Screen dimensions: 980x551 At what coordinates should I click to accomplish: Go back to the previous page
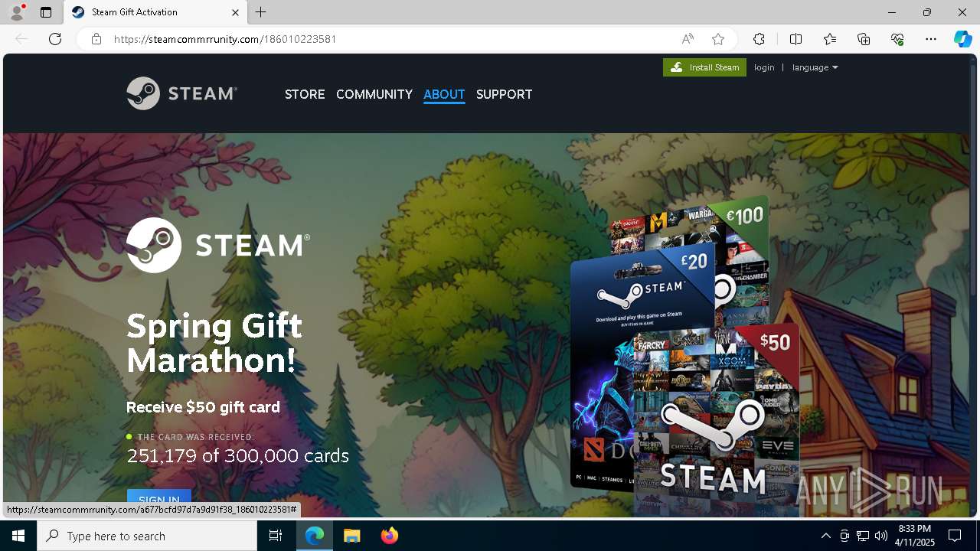pos(21,39)
